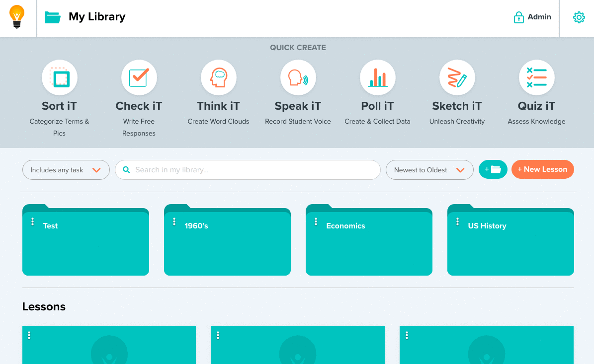Screen dimensions: 594x364
Task: Click the Lessons heading
Action: [x=44, y=306]
